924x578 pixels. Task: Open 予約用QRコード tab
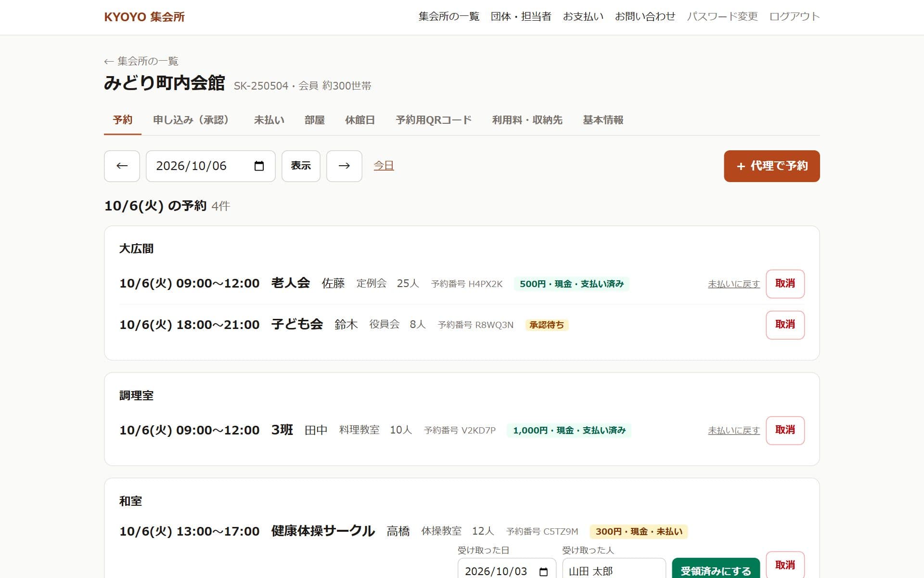coord(434,120)
